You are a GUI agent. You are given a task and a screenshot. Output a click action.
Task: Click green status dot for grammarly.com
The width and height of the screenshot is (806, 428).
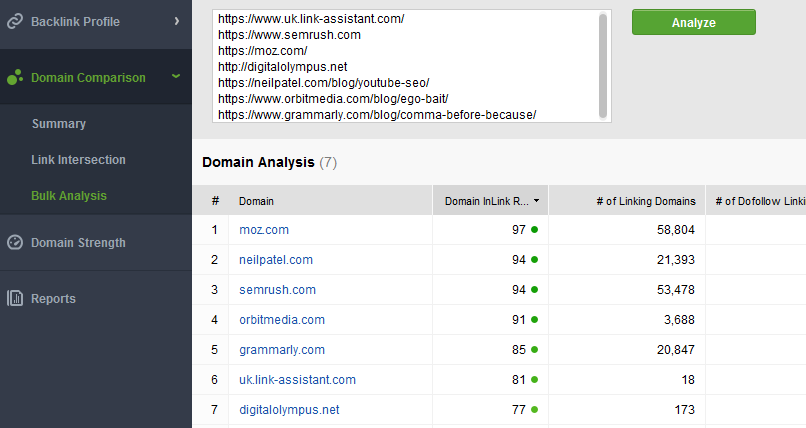pyautogui.click(x=535, y=349)
